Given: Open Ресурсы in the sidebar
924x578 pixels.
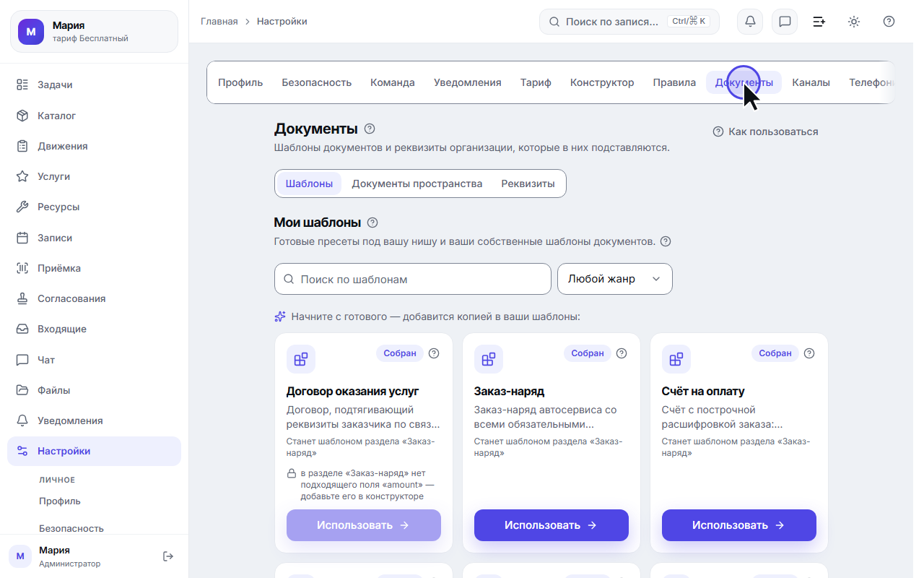Looking at the screenshot, I should point(94,207).
